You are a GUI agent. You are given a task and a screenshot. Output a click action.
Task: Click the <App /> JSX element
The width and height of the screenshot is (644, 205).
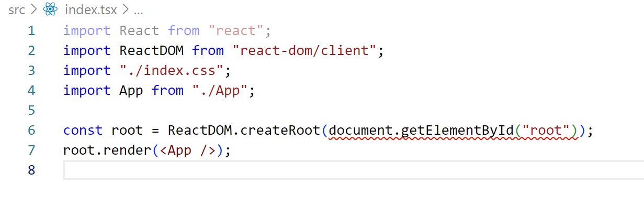[x=187, y=150]
